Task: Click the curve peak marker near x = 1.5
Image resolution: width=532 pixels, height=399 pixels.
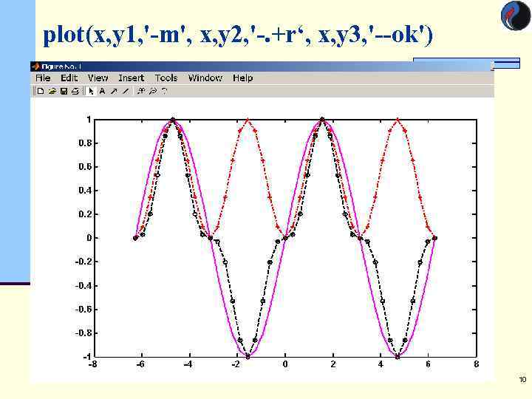Action: click(322, 120)
